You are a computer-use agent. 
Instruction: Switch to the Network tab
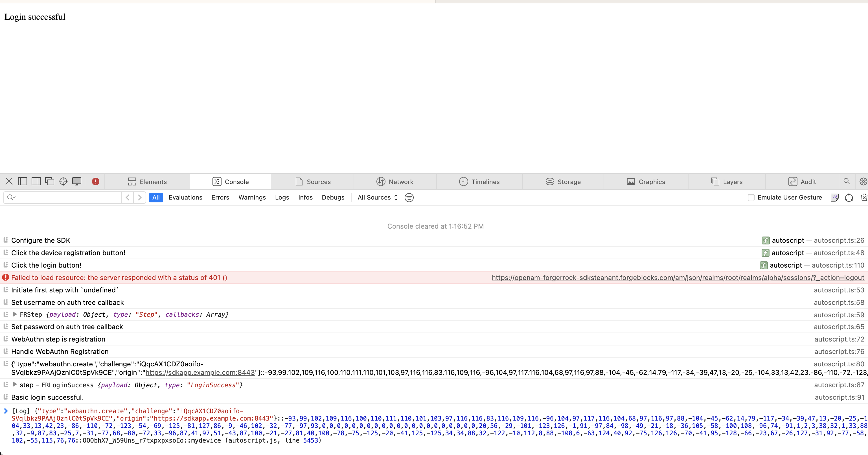[394, 182]
